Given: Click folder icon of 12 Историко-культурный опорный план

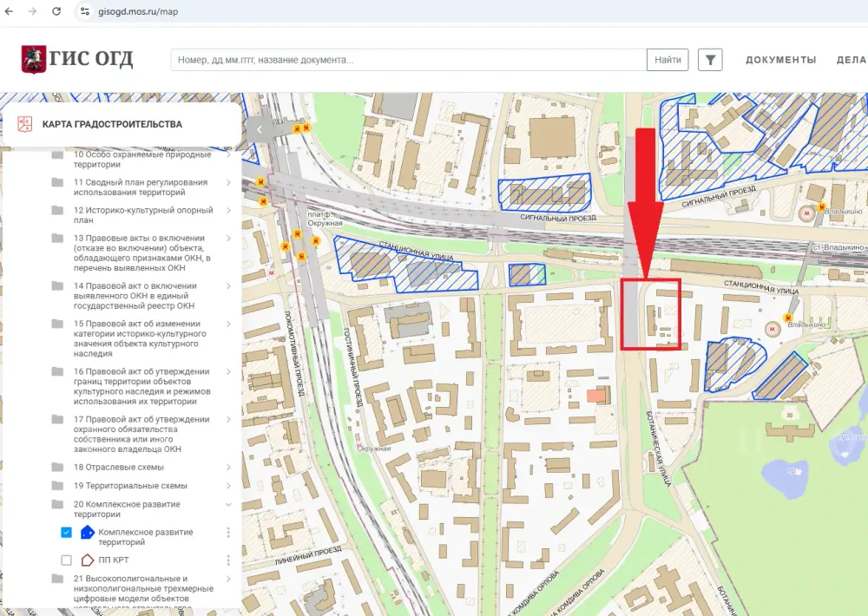Looking at the screenshot, I should (x=57, y=210).
